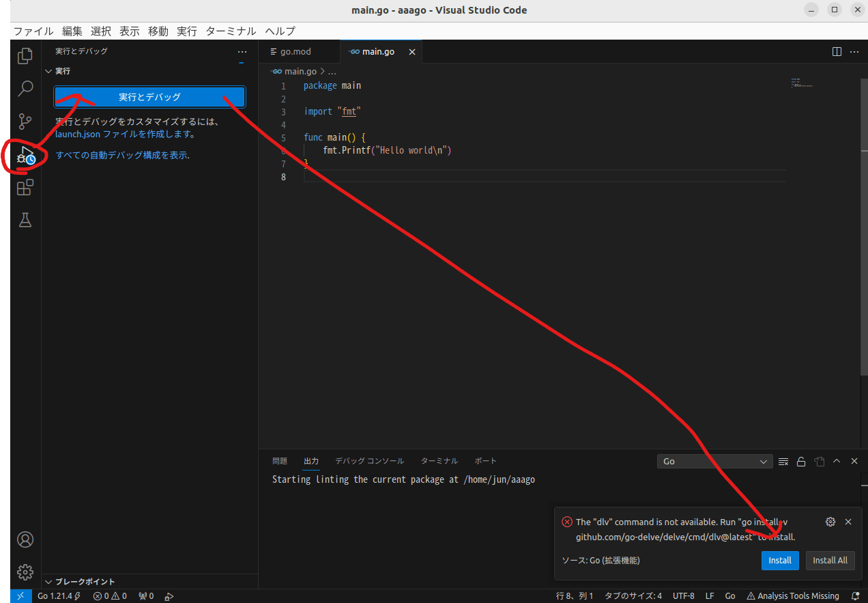Click 行 8、列 1 cursor position
Viewport: 868px width, 603px height.
[x=575, y=596]
